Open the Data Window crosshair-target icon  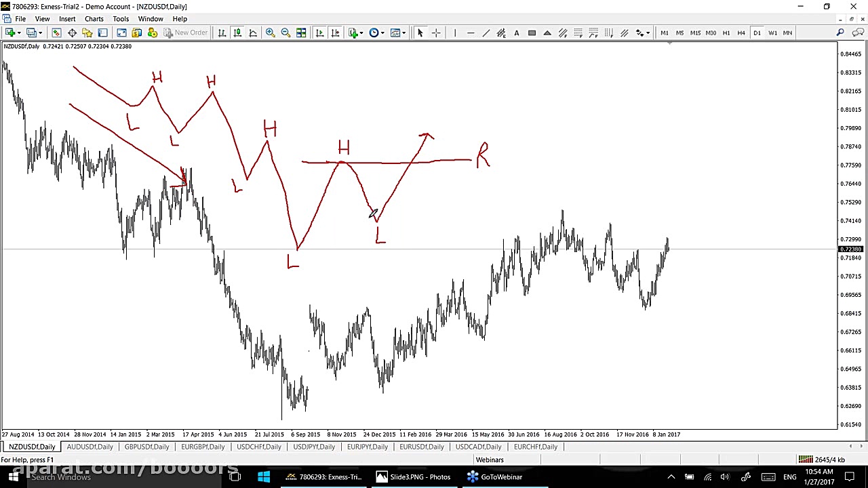click(72, 33)
